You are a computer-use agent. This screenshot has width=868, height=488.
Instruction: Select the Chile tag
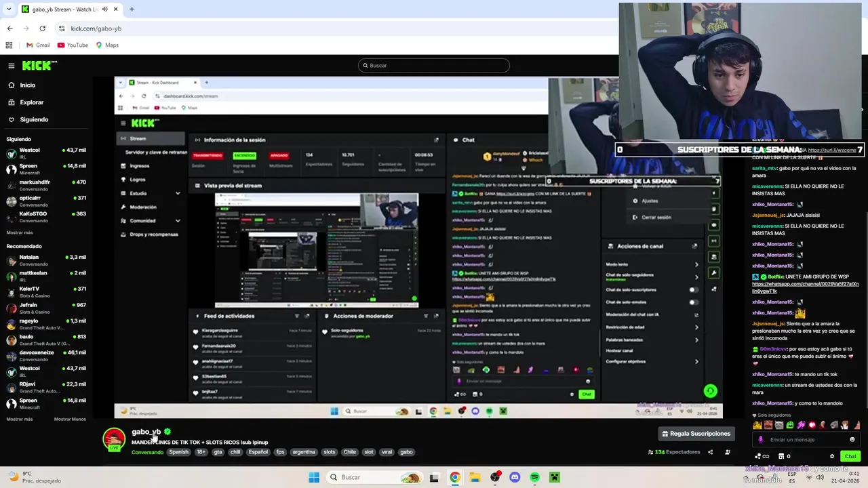coord(349,452)
